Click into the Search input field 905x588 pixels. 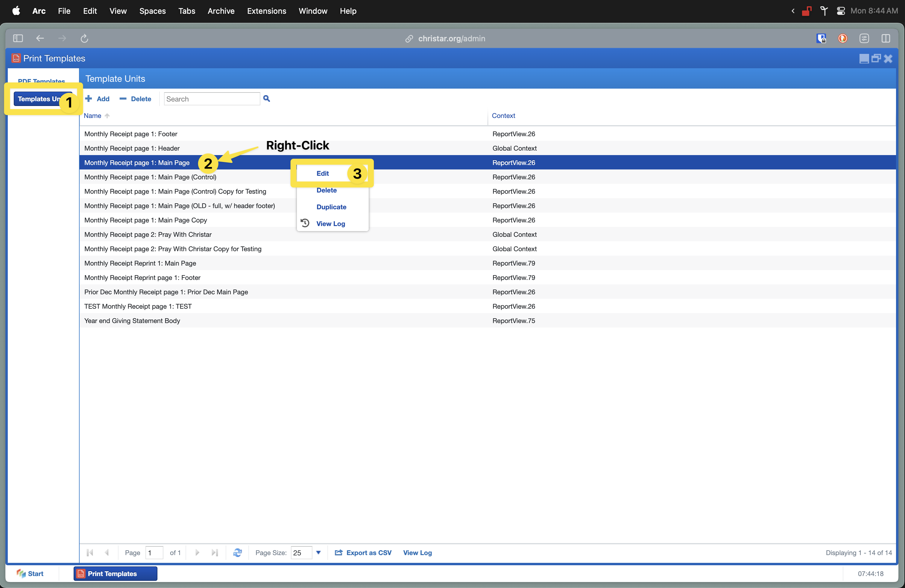click(x=212, y=99)
